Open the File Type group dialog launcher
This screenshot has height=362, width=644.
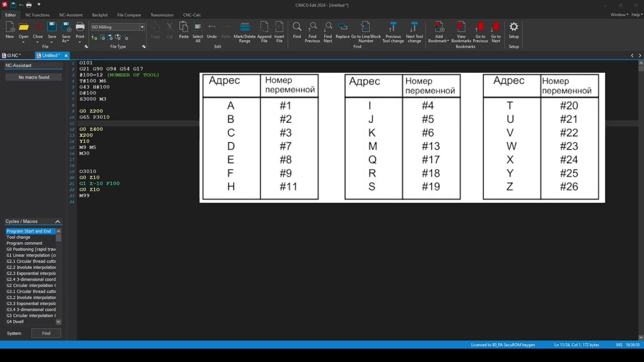pyautogui.click(x=144, y=47)
